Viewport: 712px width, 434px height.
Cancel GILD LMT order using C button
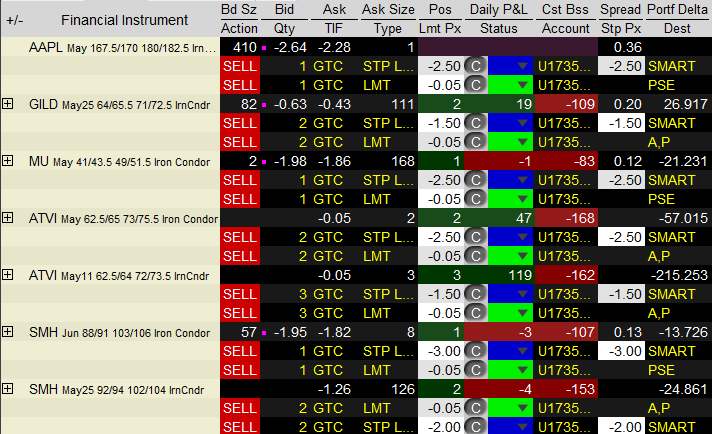click(x=476, y=142)
